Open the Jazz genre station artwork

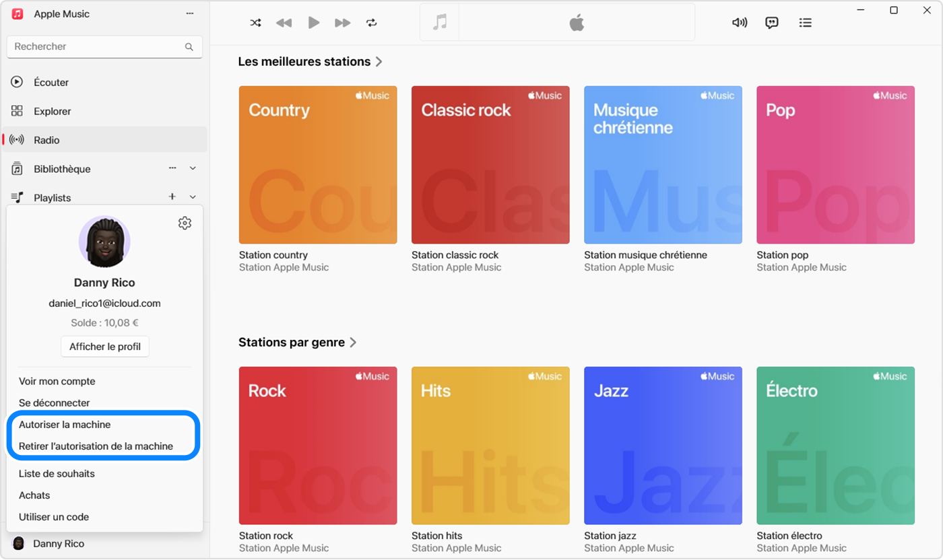point(663,446)
